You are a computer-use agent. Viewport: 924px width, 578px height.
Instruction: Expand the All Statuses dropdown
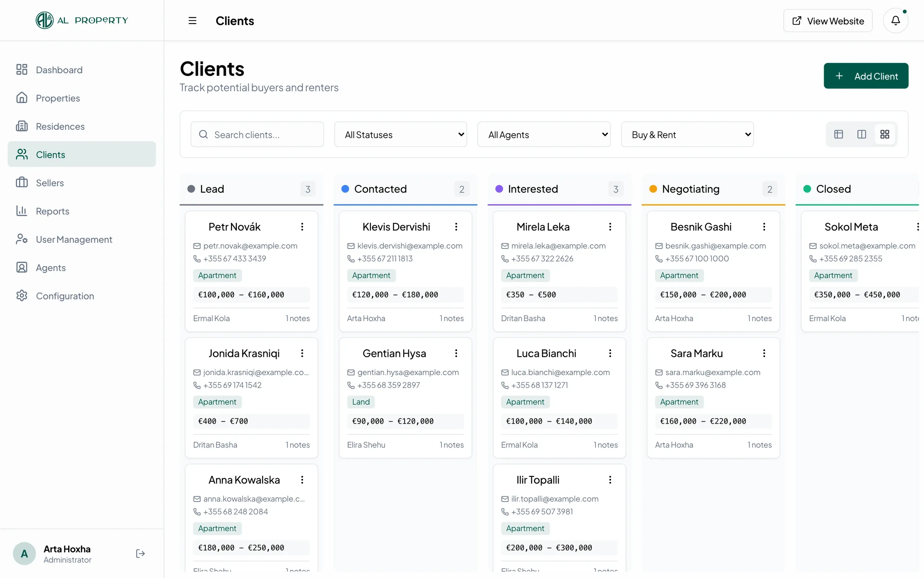click(x=401, y=134)
